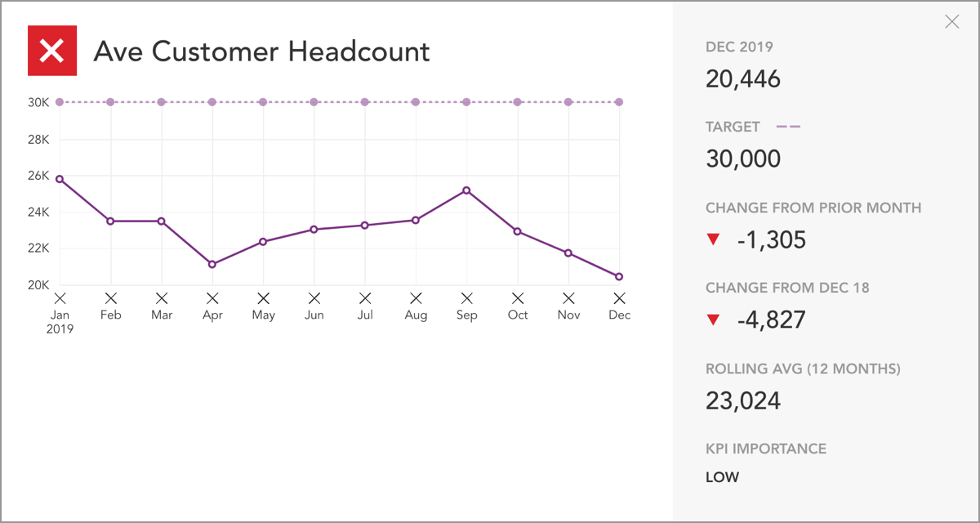Select the X marker beneath Jul

point(365,297)
